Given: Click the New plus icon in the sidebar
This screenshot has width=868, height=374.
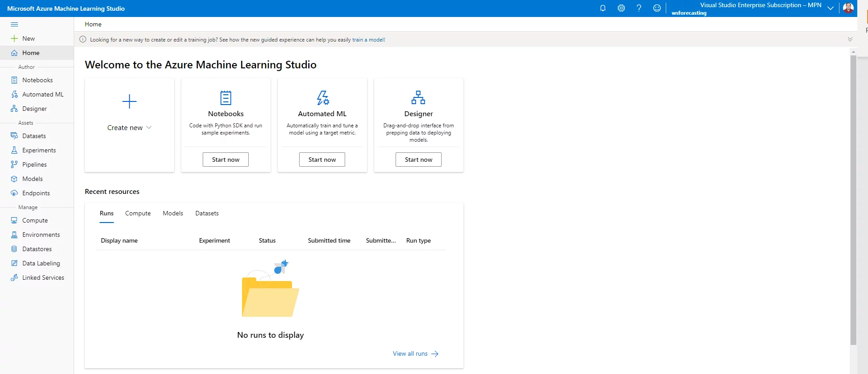Looking at the screenshot, I should coord(14,38).
